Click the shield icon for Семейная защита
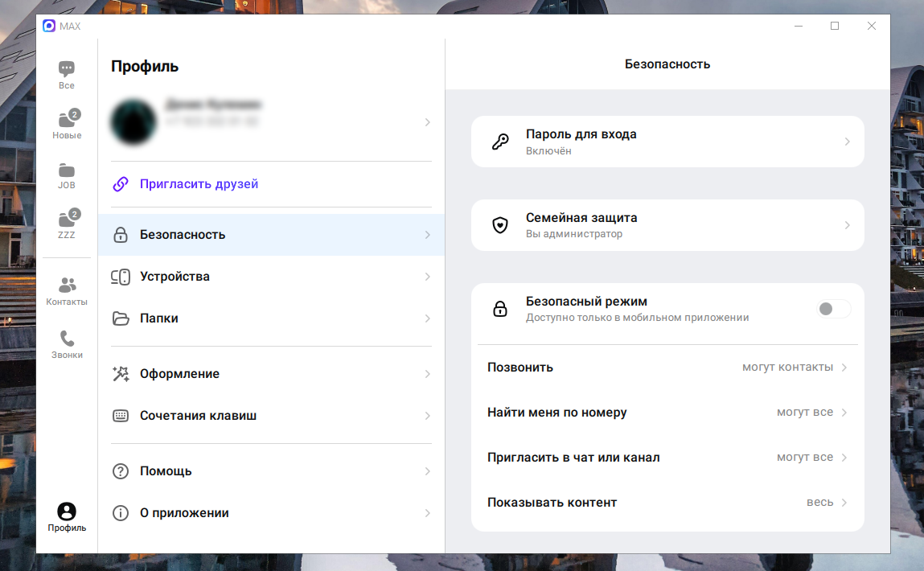This screenshot has height=571, width=924. [500, 226]
